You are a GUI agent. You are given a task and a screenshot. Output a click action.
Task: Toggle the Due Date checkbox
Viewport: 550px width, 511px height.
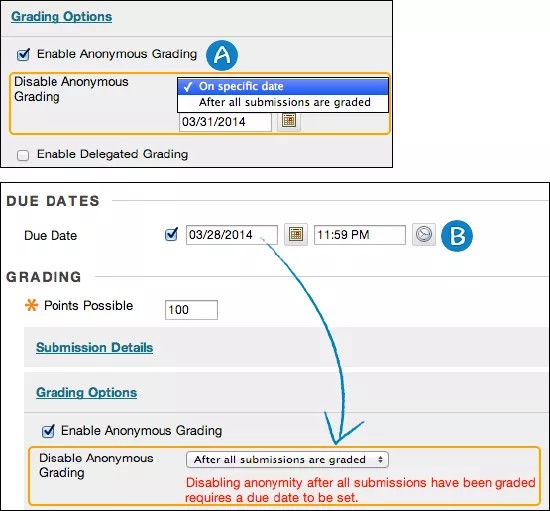click(x=171, y=234)
